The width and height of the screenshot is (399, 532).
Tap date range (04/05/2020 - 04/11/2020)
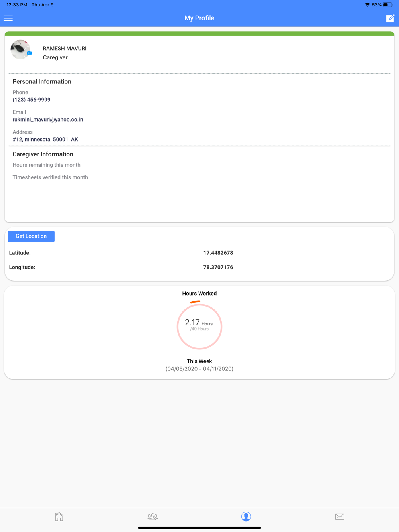tap(199, 369)
